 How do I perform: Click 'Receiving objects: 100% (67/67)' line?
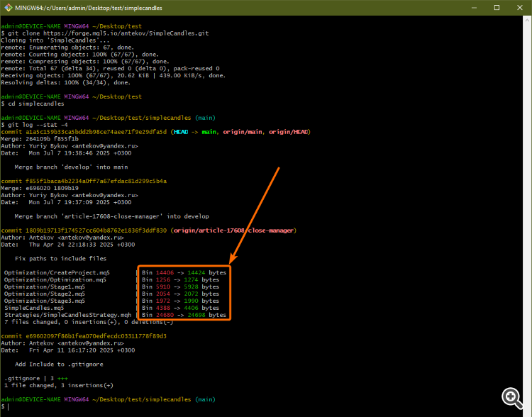tap(113, 76)
